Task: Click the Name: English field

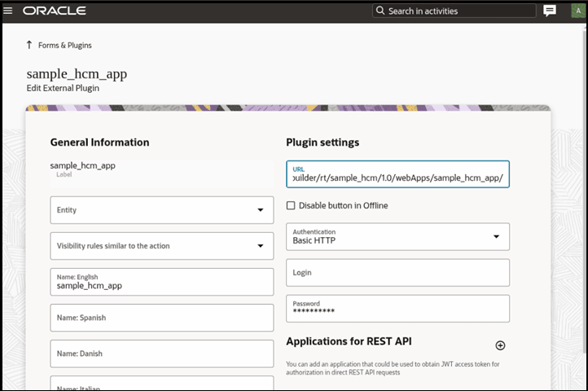Action: pyautogui.click(x=162, y=282)
